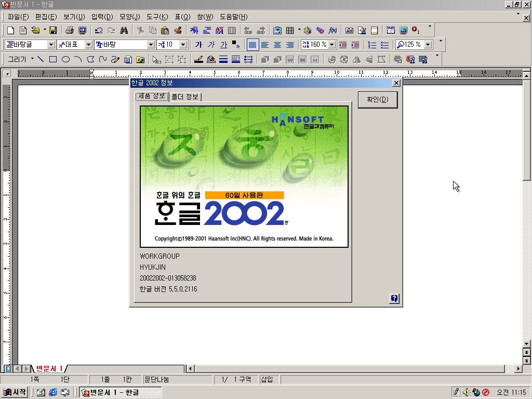The width and height of the screenshot is (532, 399).
Task: Open the 바탕 font name dropdown
Action: [x=151, y=45]
